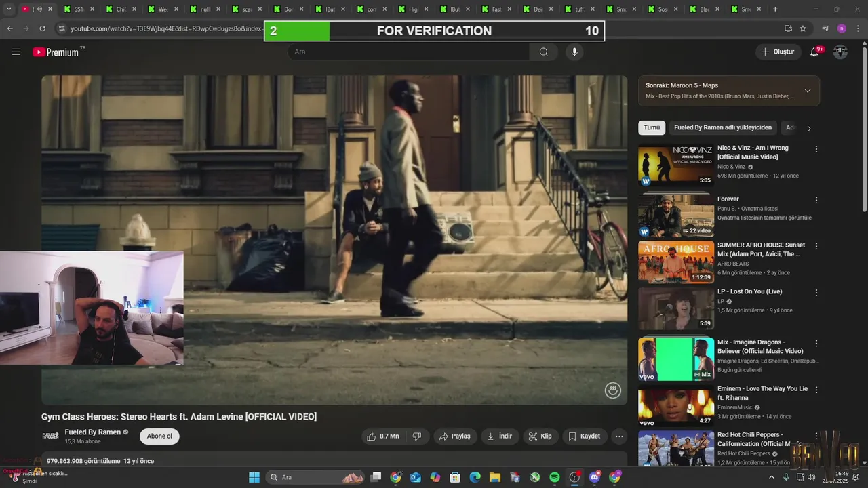This screenshot has width=868, height=488.
Task: Click the YouTube Ara search field
Action: [x=409, y=52]
